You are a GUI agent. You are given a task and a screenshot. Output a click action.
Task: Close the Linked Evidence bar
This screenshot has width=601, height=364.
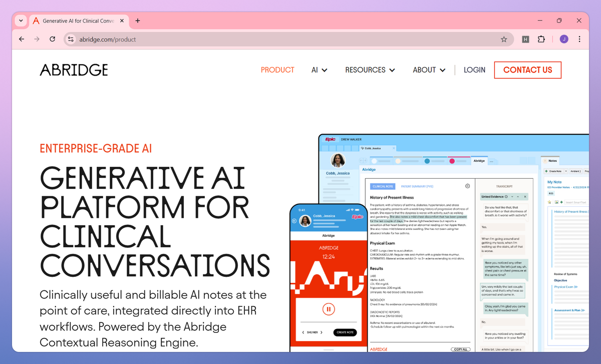[x=525, y=197]
